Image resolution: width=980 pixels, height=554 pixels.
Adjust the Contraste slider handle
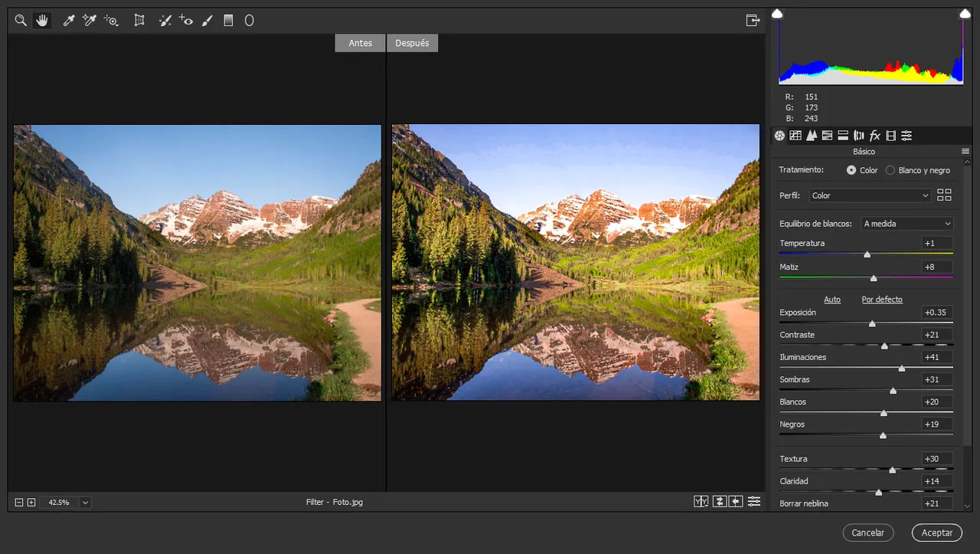(x=884, y=346)
